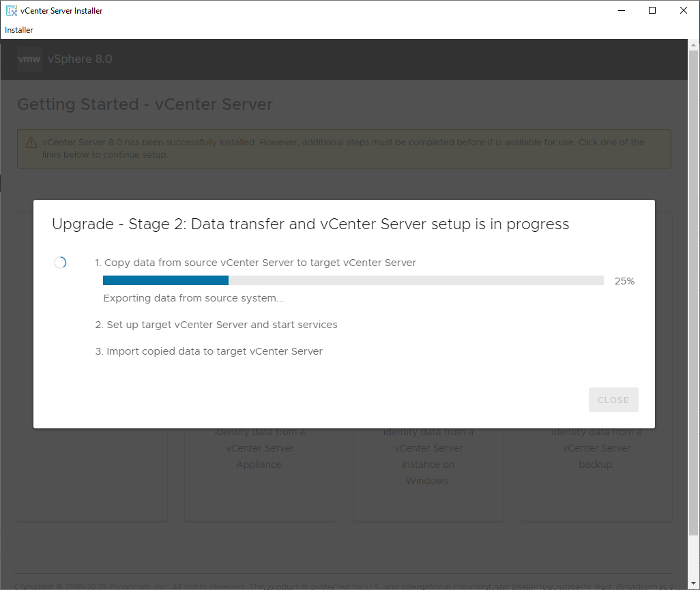Viewport: 700px width, 590px height.
Task: Click the blue data copy progress bar
Action: click(166, 280)
